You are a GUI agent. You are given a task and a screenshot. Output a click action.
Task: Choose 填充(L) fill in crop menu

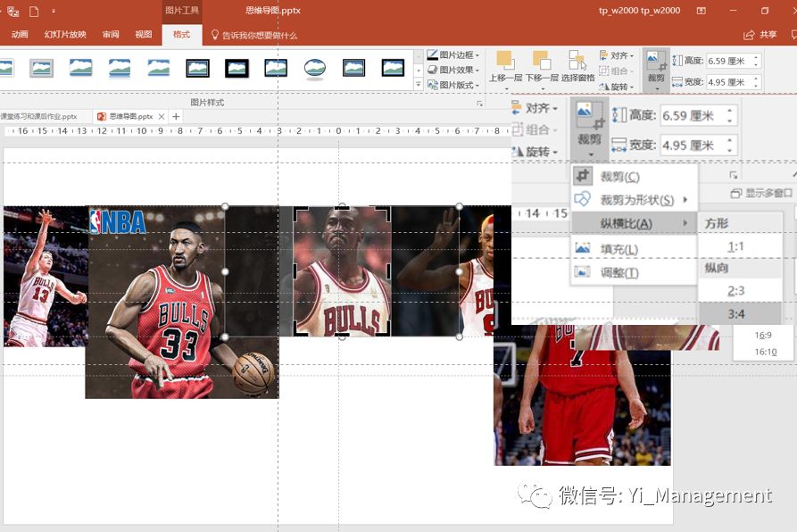[x=634, y=249]
